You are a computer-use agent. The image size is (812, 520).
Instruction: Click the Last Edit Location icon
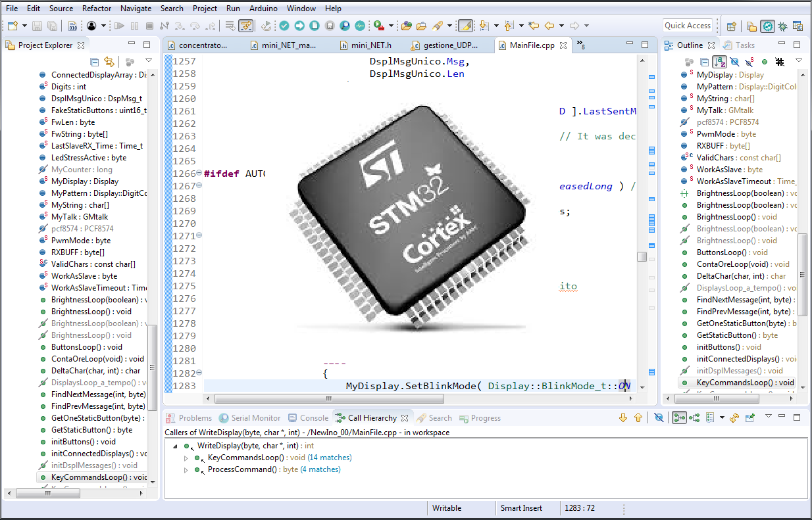point(534,26)
